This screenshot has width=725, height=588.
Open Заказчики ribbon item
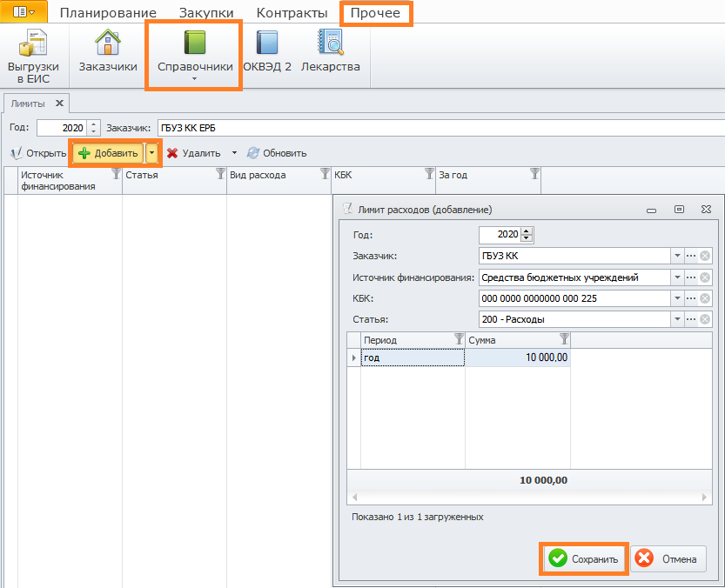coord(108,50)
